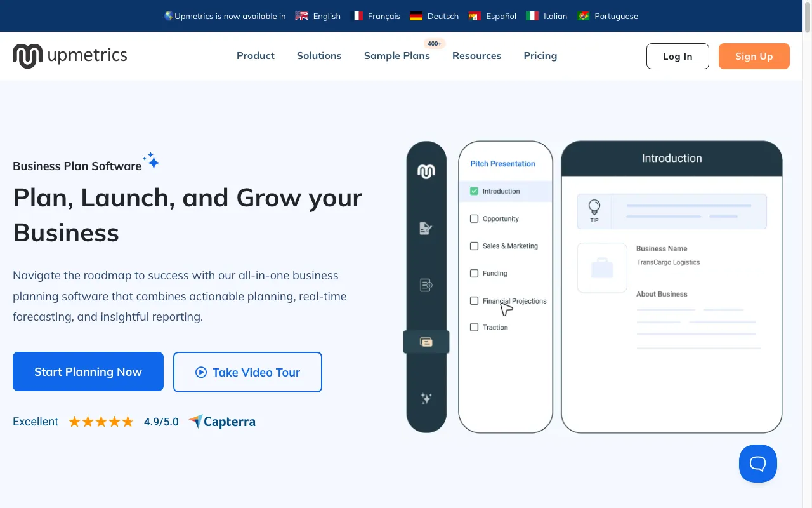The height and width of the screenshot is (508, 812).
Task: Click the Portuguese flag icon
Action: tap(584, 16)
